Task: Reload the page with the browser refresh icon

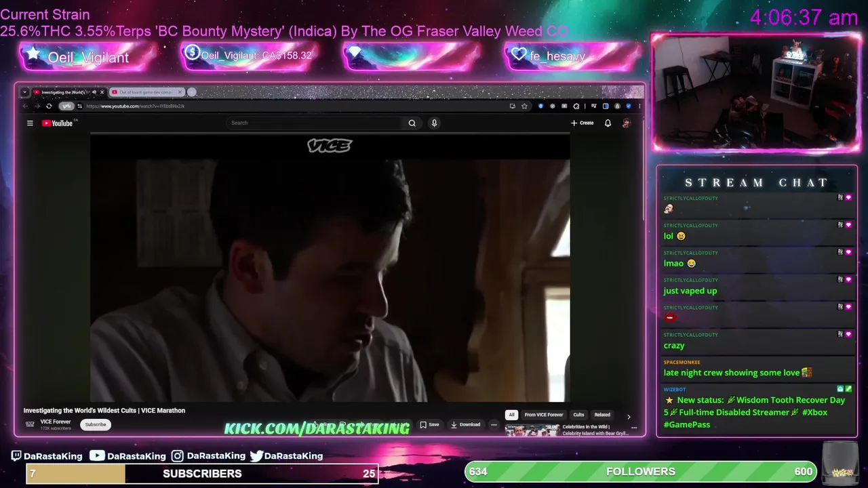Action: pyautogui.click(x=49, y=106)
